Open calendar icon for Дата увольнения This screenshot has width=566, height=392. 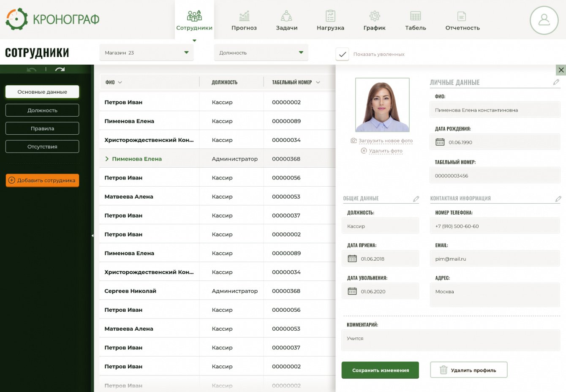coord(352,291)
